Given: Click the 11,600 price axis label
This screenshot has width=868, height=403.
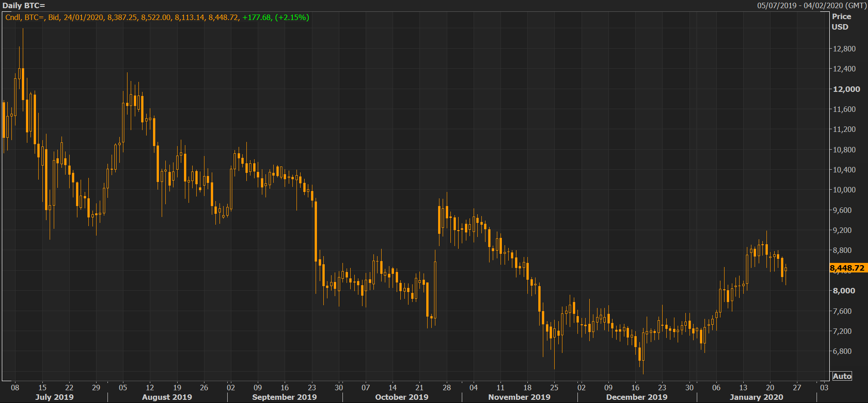Looking at the screenshot, I should (x=844, y=109).
